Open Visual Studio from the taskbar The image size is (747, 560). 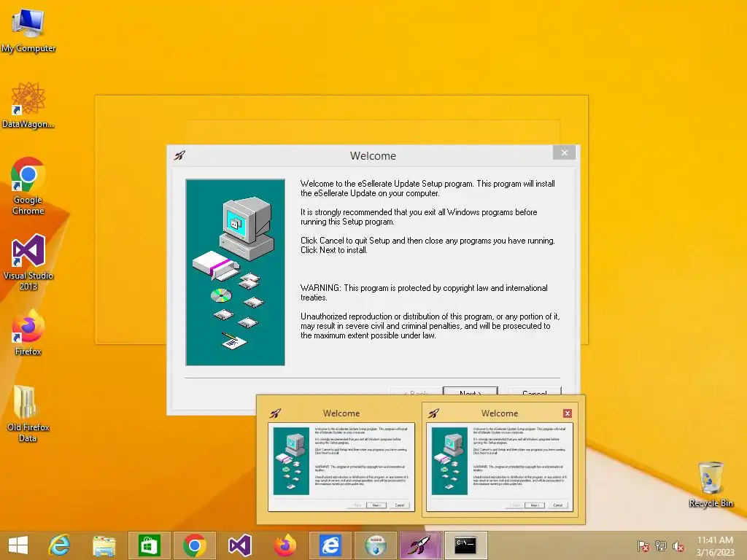pyautogui.click(x=239, y=545)
